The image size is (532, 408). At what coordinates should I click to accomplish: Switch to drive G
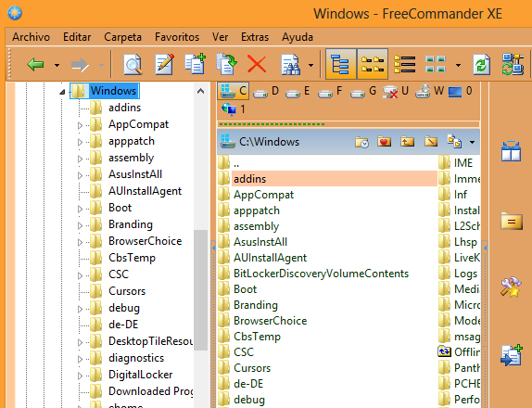tap(362, 91)
